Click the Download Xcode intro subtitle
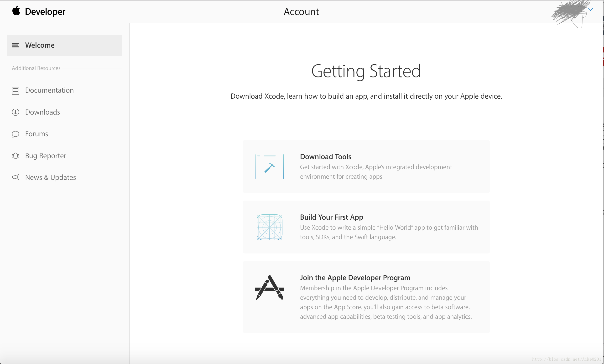604x364 pixels. click(366, 96)
